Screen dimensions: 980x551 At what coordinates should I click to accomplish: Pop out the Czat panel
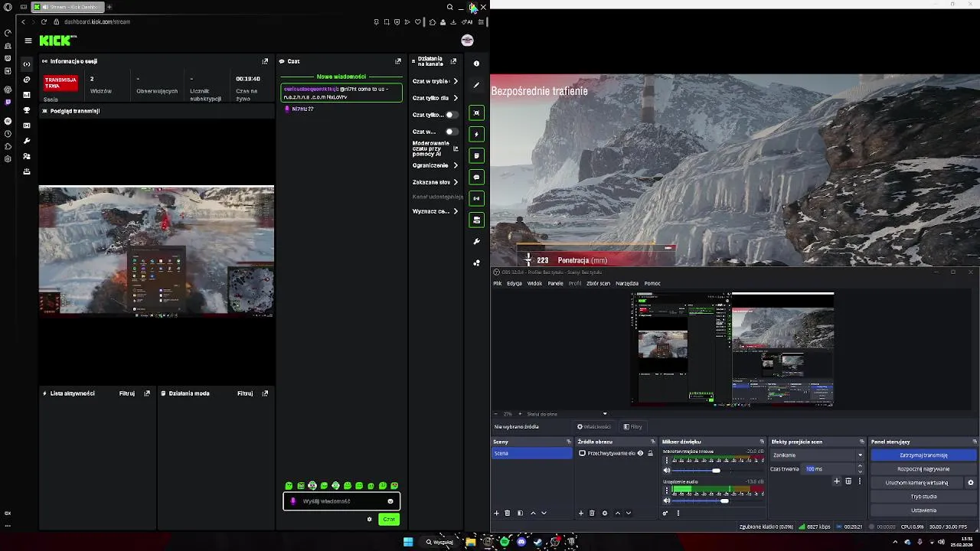(397, 61)
